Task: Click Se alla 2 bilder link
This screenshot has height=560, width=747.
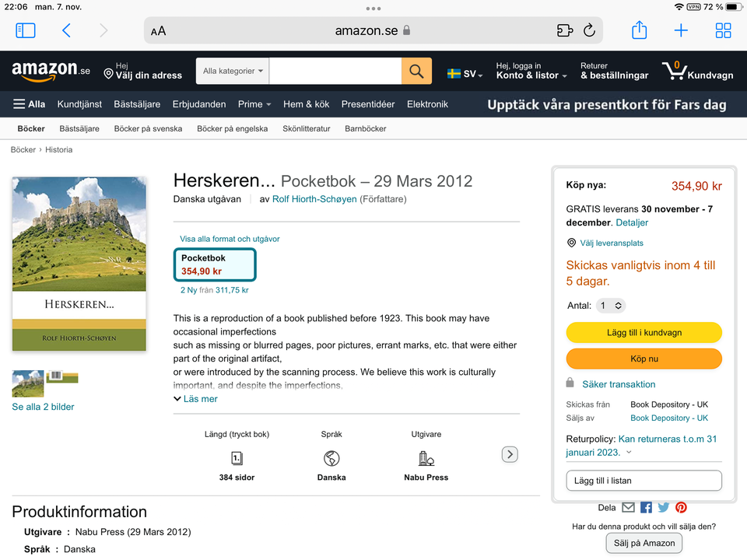Action: coord(43,407)
